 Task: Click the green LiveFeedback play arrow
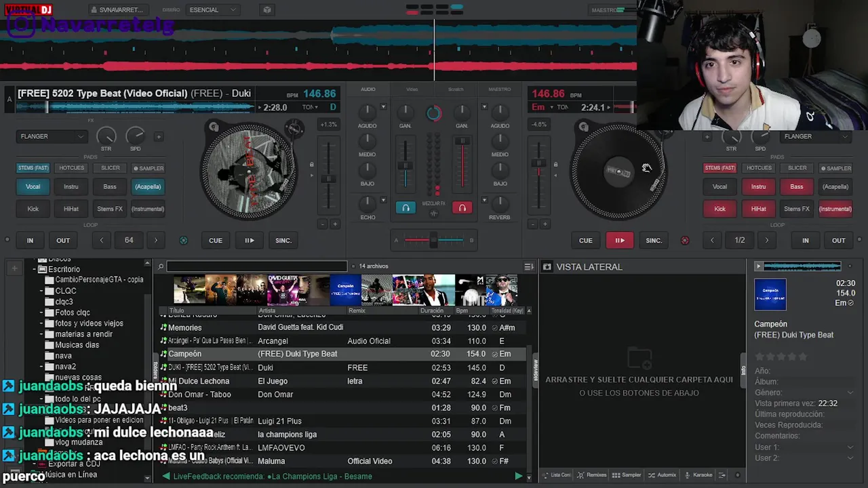point(519,476)
